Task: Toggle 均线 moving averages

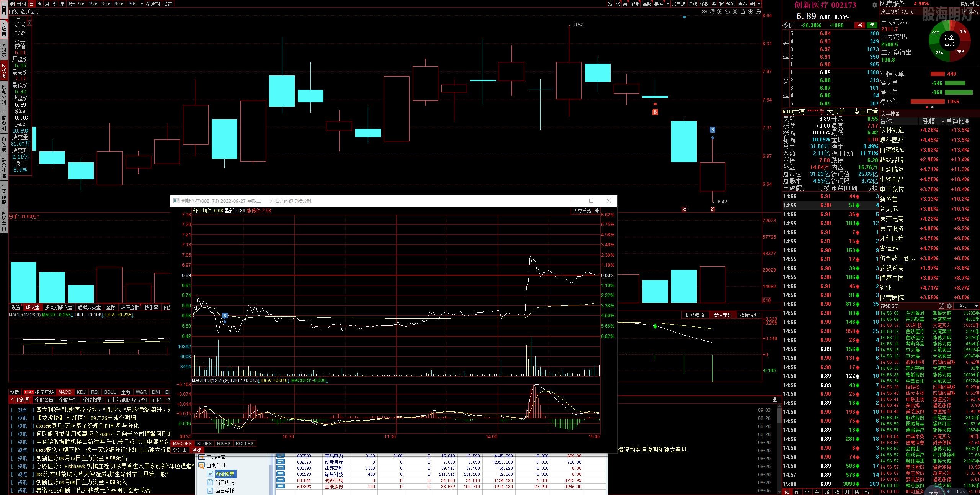Action: coord(692,4)
